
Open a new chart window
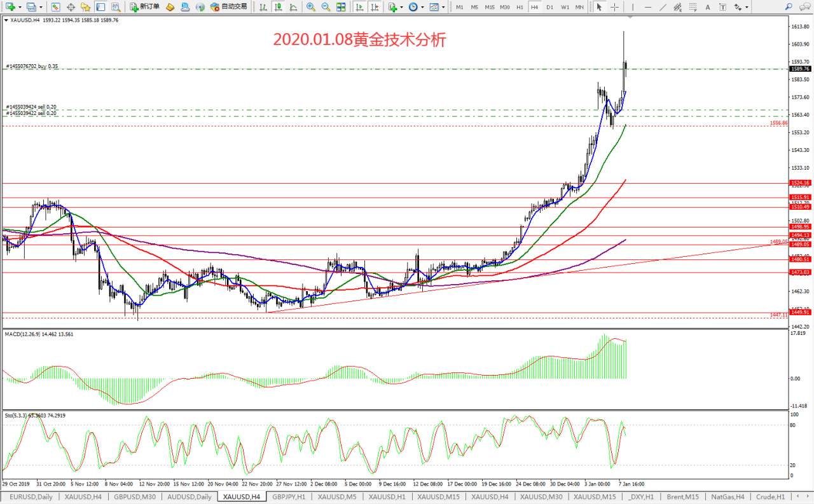(11, 6)
